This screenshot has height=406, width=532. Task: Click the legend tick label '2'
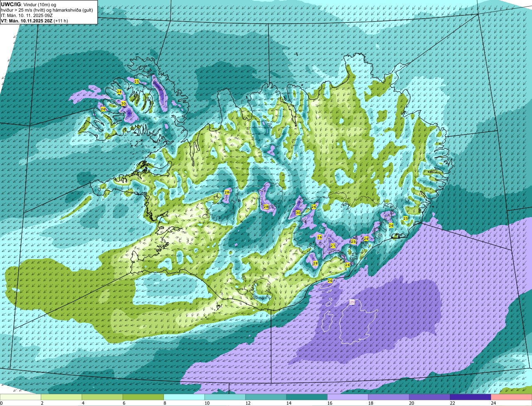[42, 403]
